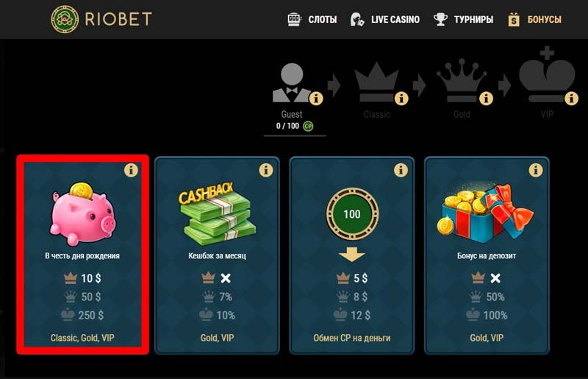Open birthday bonus card info icon
The image size is (588, 379).
click(x=132, y=170)
